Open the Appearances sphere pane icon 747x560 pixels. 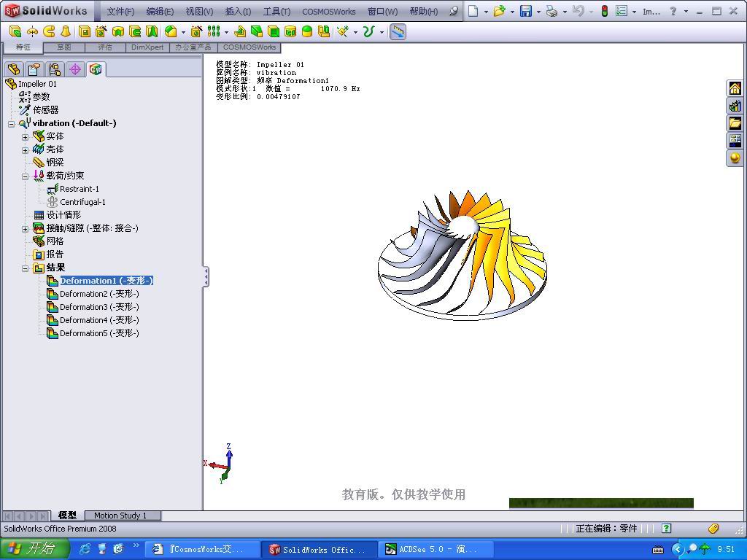point(735,157)
